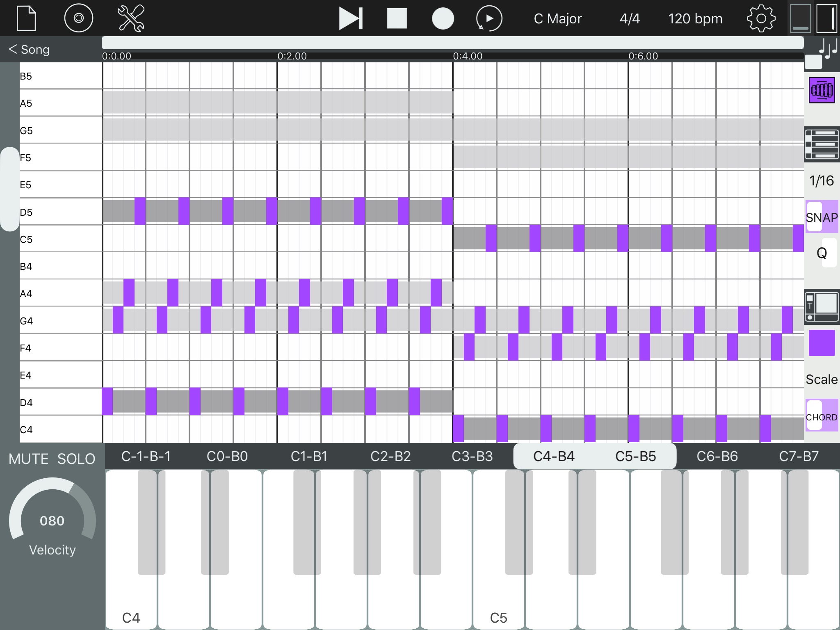Select the C5-B5 octave range tab
840x630 pixels.
click(x=636, y=456)
